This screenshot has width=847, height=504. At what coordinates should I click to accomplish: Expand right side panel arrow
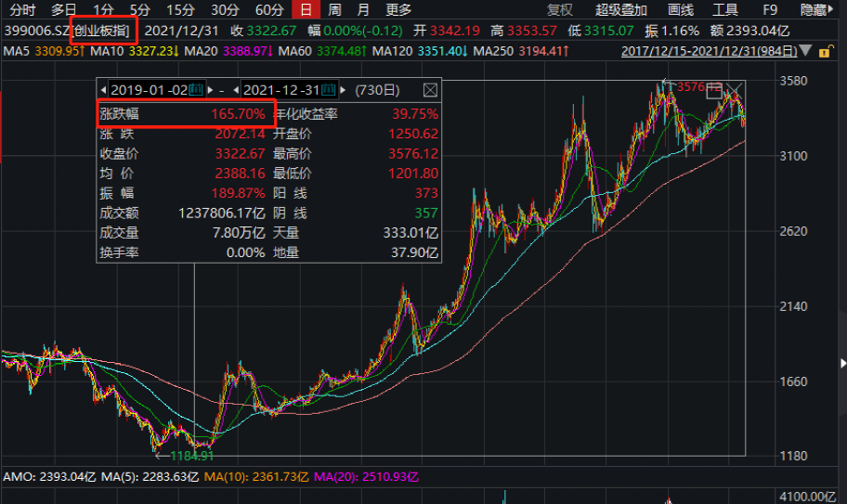coord(842,363)
